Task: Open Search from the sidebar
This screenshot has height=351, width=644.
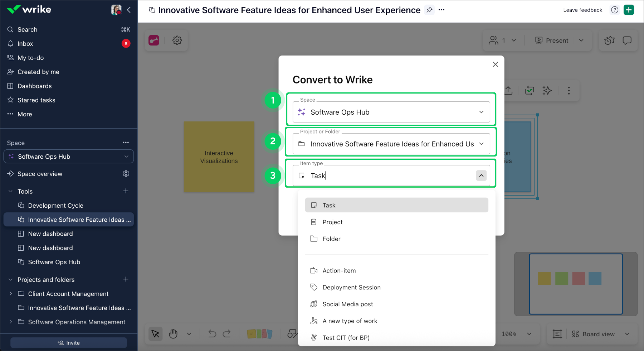Action: [x=29, y=29]
